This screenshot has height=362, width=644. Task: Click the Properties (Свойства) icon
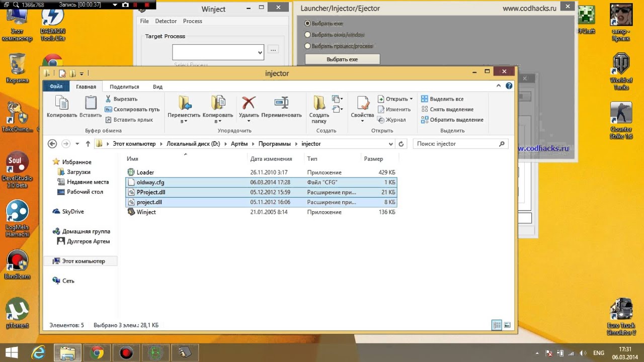[x=362, y=103]
